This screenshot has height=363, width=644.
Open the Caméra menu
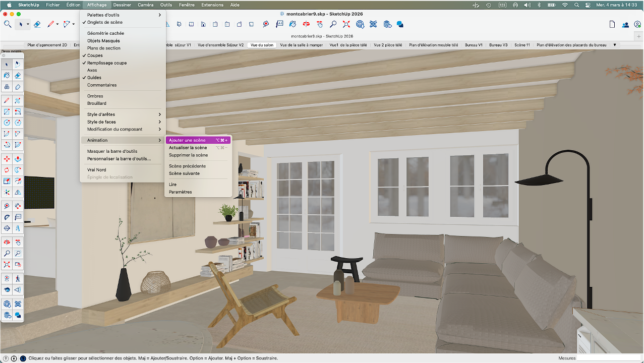[145, 5]
